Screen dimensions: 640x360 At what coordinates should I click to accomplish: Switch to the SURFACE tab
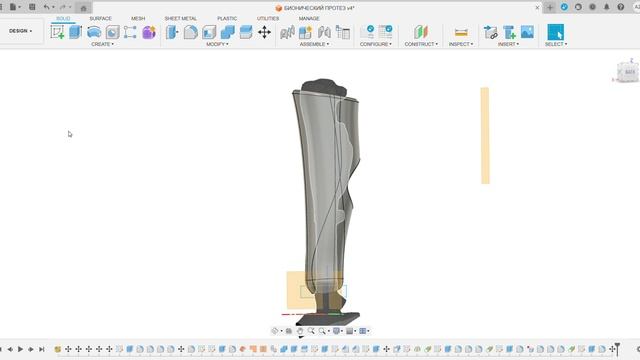[x=100, y=19]
